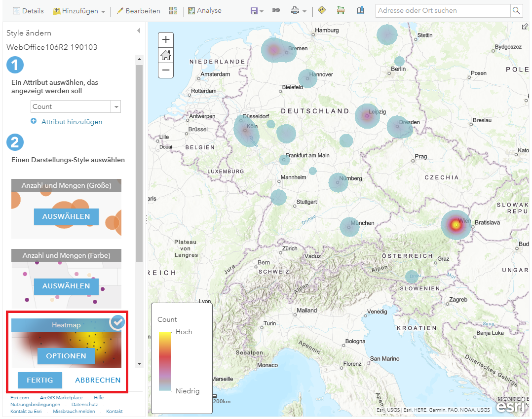
Task: Select the Measure tool icon
Action: pos(341,10)
